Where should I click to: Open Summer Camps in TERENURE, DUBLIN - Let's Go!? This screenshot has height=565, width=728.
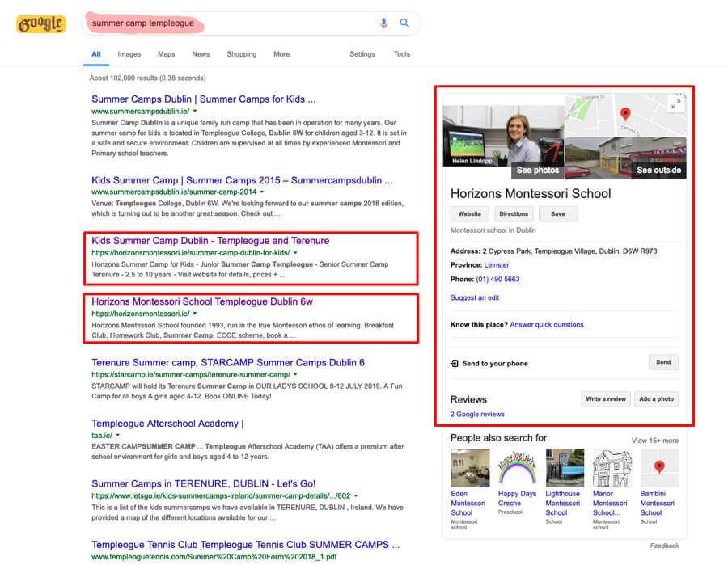tap(203, 484)
